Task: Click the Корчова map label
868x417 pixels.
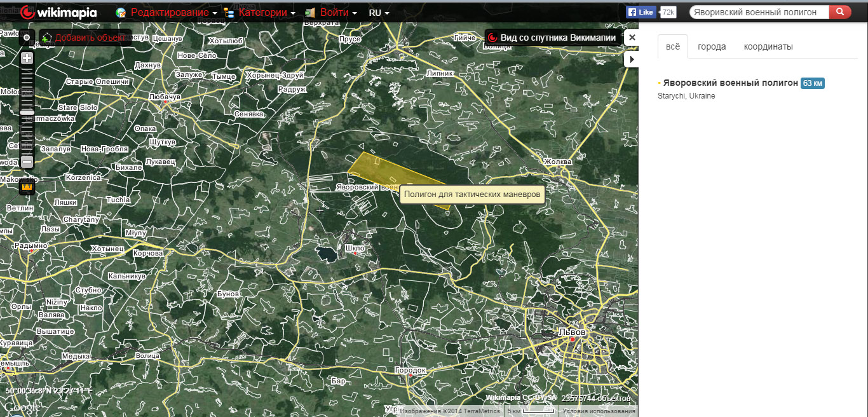Action: coord(148,253)
